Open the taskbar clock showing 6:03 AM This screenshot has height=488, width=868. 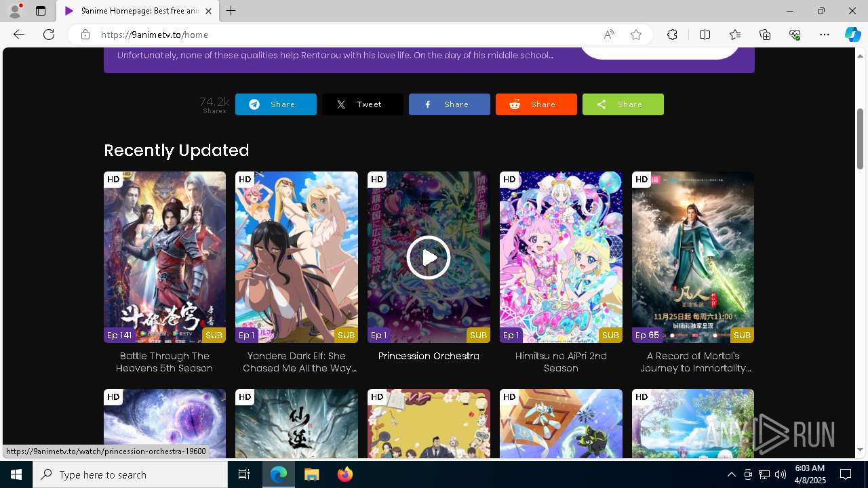(810, 474)
